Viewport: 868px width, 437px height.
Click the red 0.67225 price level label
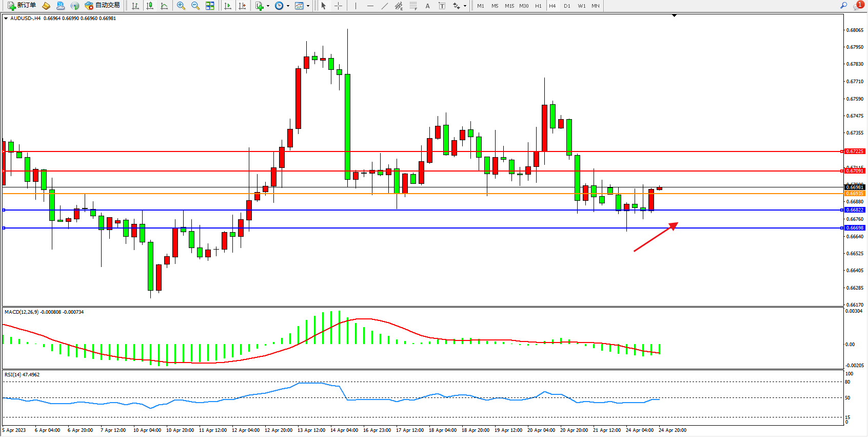(855, 151)
